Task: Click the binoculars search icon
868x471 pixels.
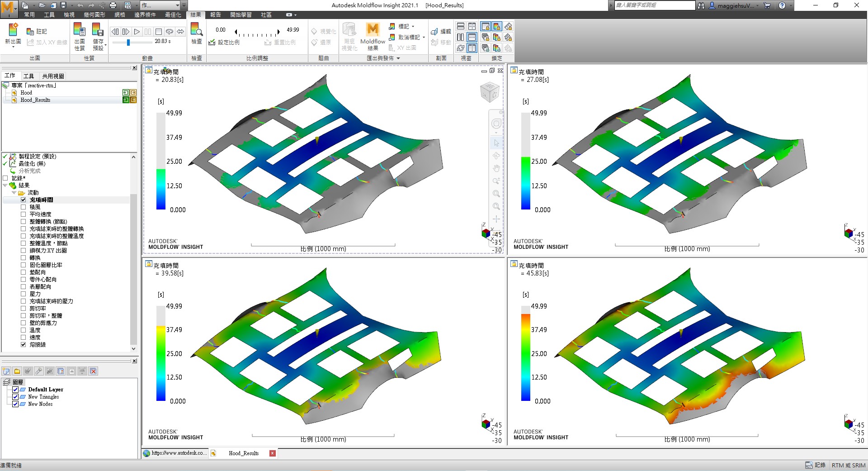Action: pos(701,5)
